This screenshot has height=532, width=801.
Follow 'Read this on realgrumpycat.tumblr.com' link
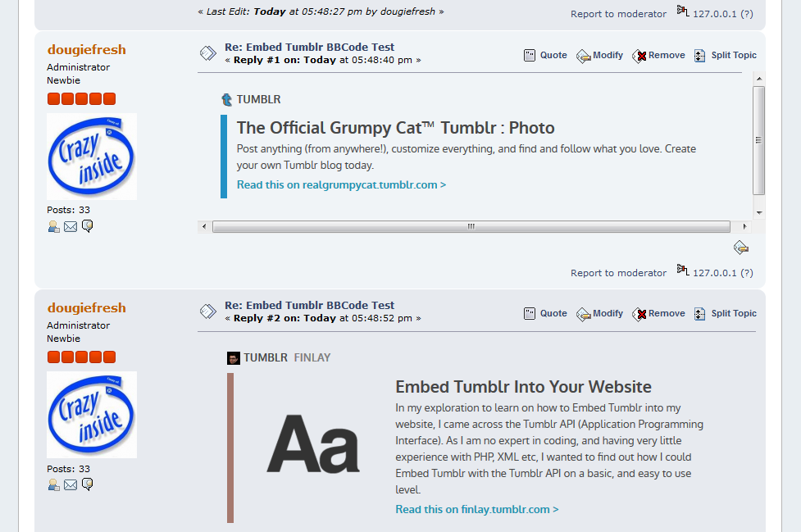point(341,184)
